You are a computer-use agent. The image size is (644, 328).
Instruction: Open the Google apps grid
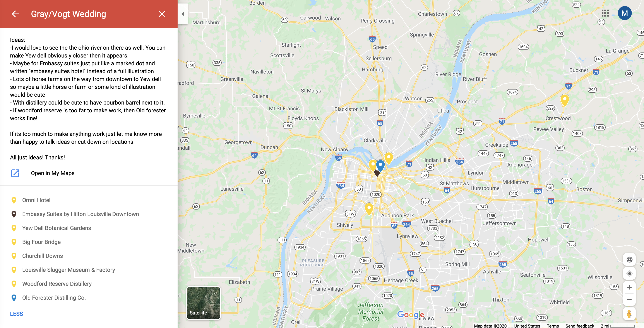pyautogui.click(x=605, y=13)
